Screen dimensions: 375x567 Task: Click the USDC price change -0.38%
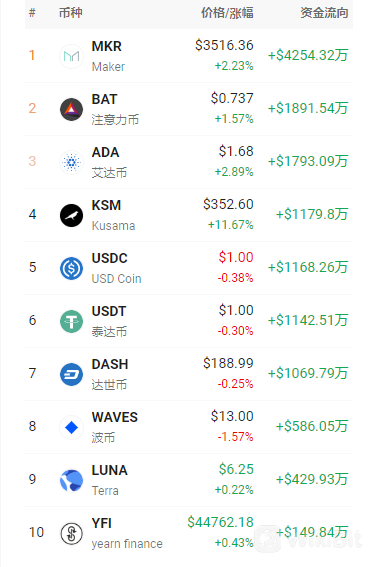235,278
